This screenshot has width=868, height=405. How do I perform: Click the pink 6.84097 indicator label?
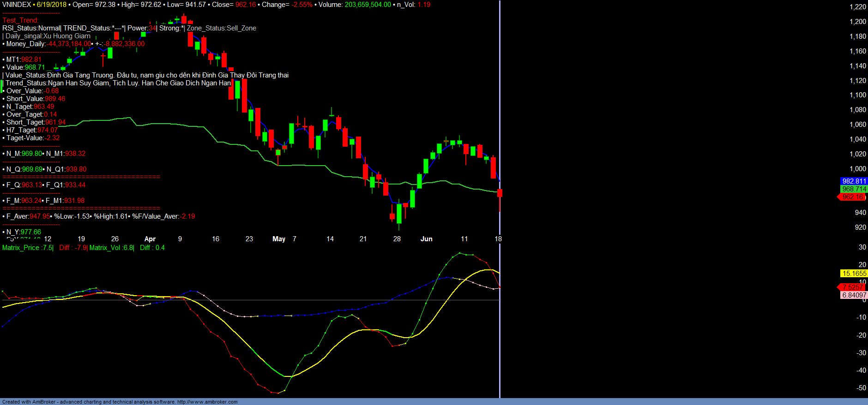click(854, 295)
